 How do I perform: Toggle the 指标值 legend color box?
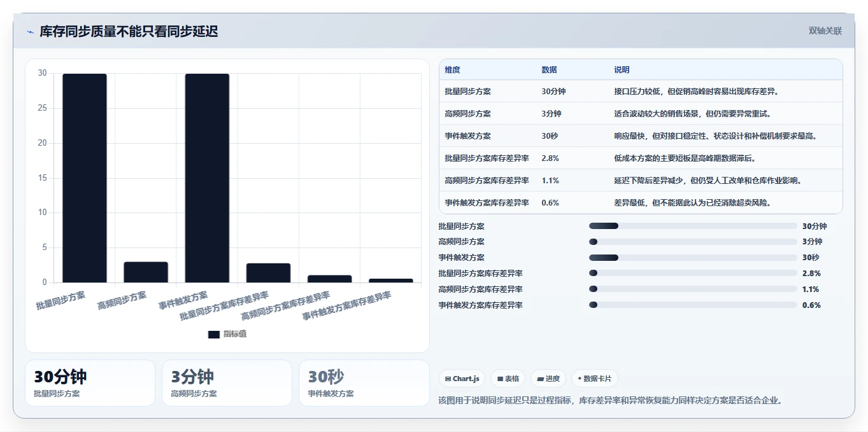[214, 334]
